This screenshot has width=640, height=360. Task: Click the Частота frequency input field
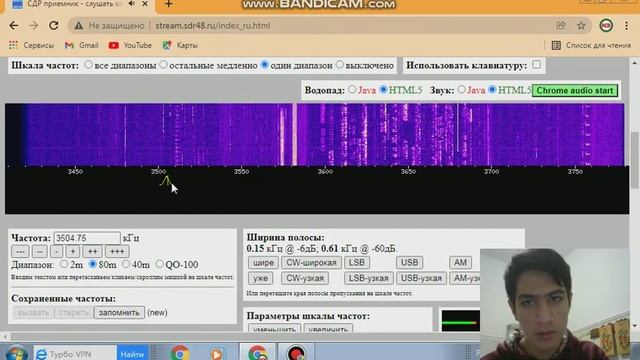coord(87,238)
